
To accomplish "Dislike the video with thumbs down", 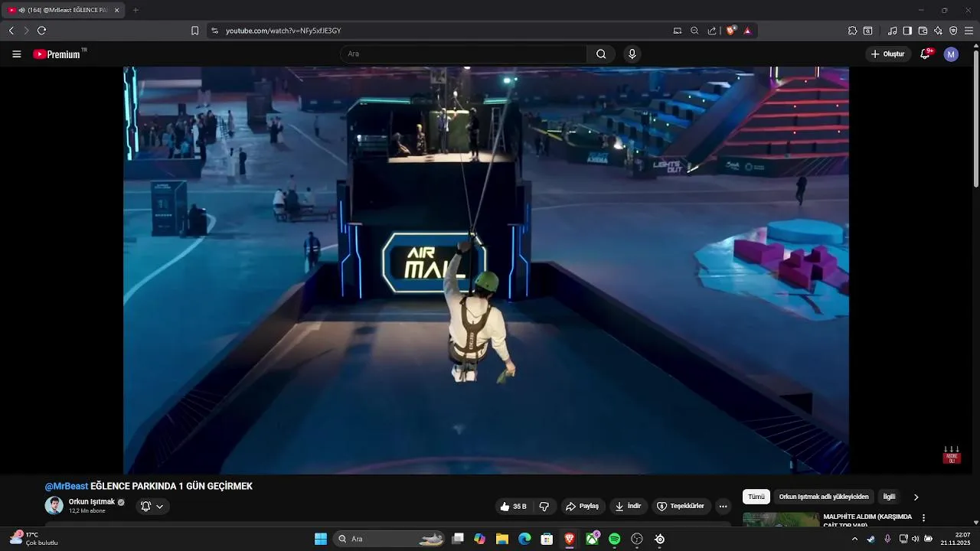I will pos(544,507).
